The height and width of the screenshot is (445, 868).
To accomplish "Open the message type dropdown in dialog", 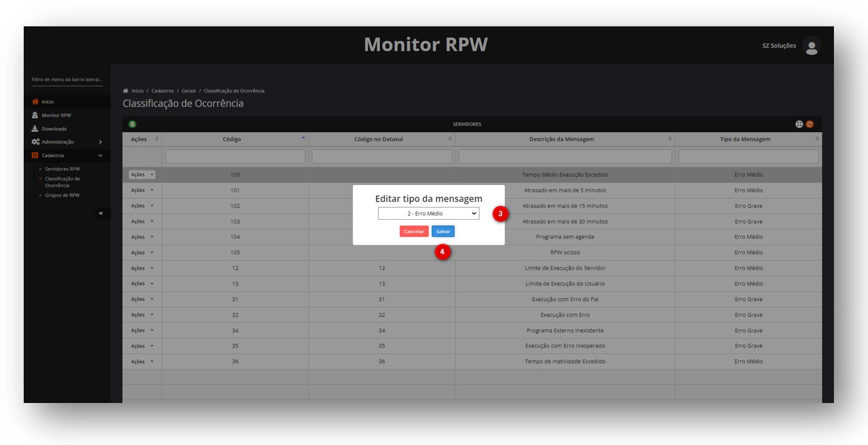I will (x=428, y=214).
